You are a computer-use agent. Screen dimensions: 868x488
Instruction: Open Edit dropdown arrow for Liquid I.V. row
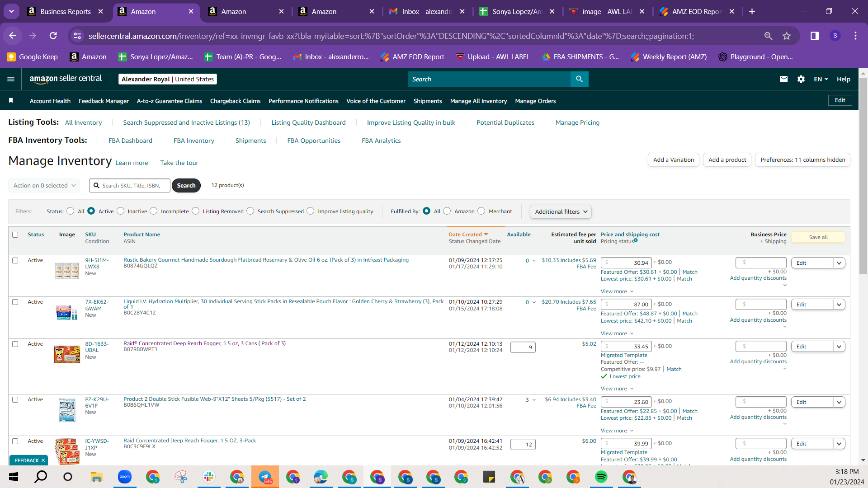tap(840, 305)
